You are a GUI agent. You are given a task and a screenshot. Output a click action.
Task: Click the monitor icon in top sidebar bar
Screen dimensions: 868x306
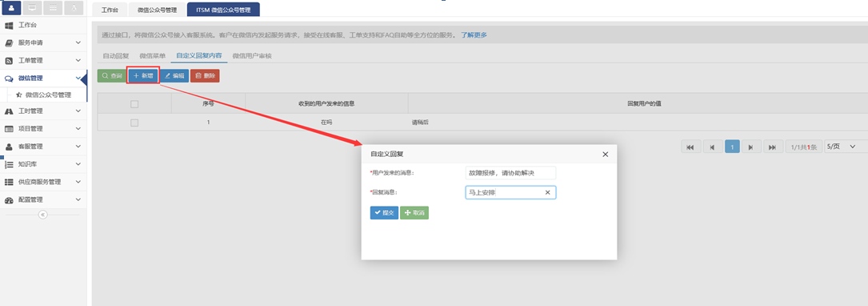point(33,8)
